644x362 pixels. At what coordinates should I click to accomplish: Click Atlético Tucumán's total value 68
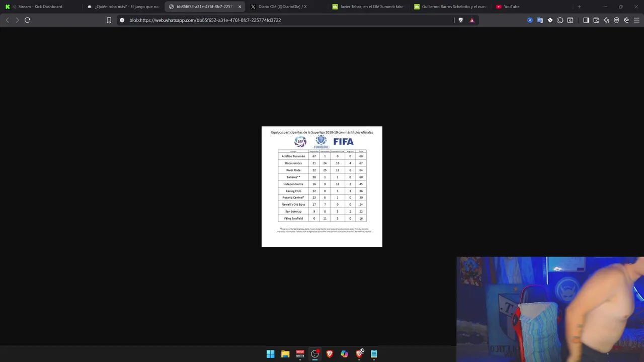click(361, 156)
